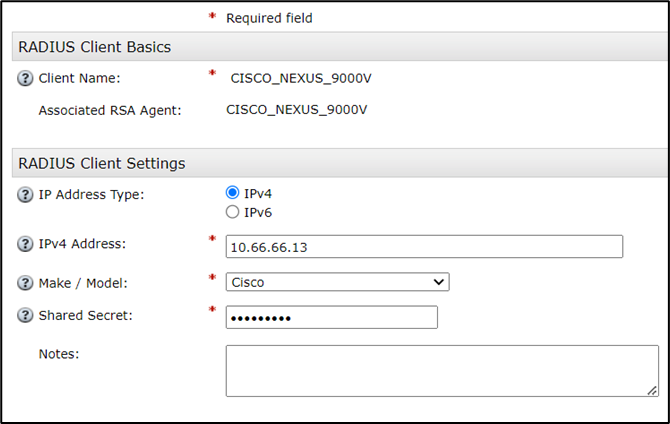Click the RADIUS Client Basics section header

[95, 47]
